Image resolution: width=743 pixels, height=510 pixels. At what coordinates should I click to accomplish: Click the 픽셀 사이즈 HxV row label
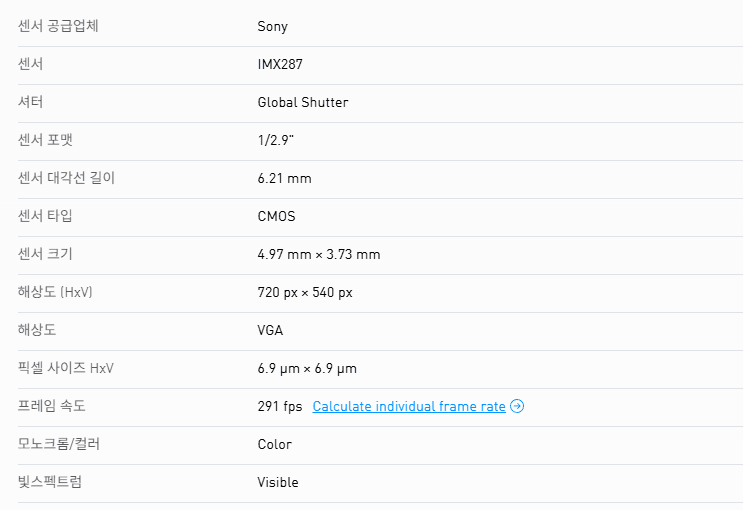coord(65,368)
